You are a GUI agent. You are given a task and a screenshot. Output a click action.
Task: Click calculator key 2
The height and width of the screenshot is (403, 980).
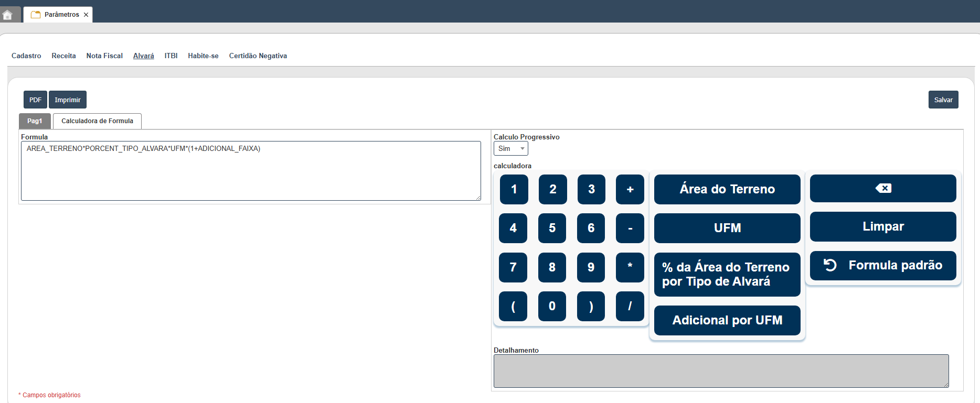[552, 189]
